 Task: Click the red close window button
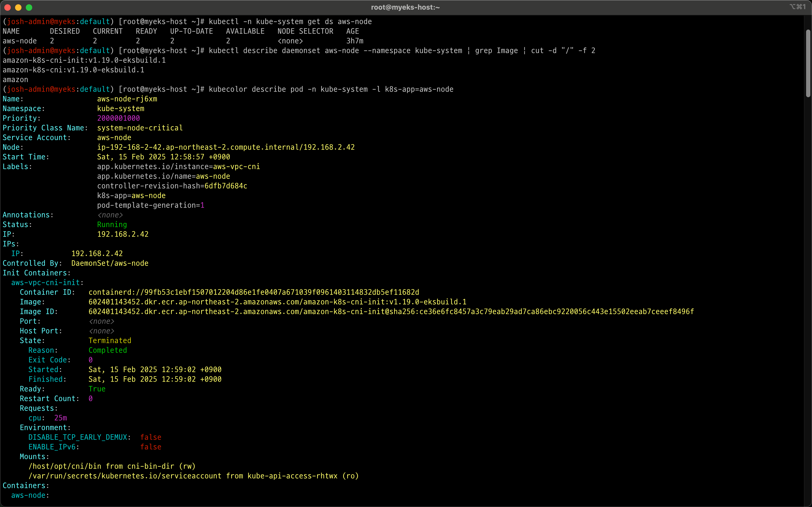[8, 7]
